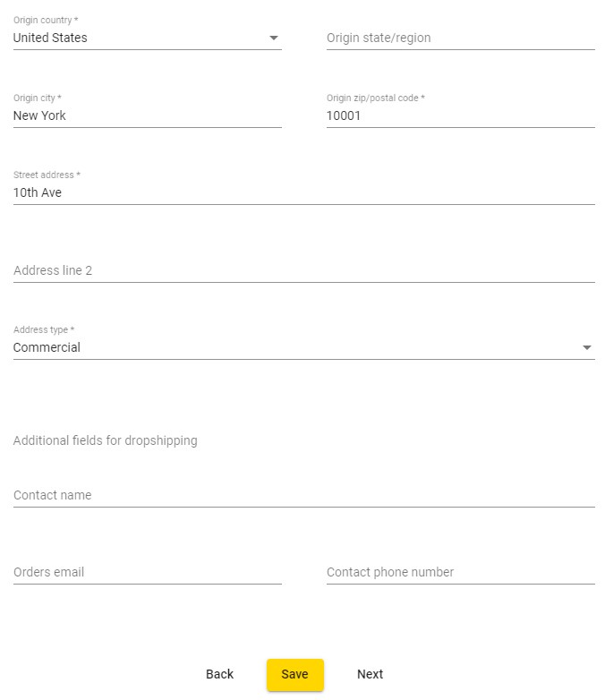Click the Origin zip/postal code label
Viewport: 605px width, 700px height.
click(x=375, y=98)
